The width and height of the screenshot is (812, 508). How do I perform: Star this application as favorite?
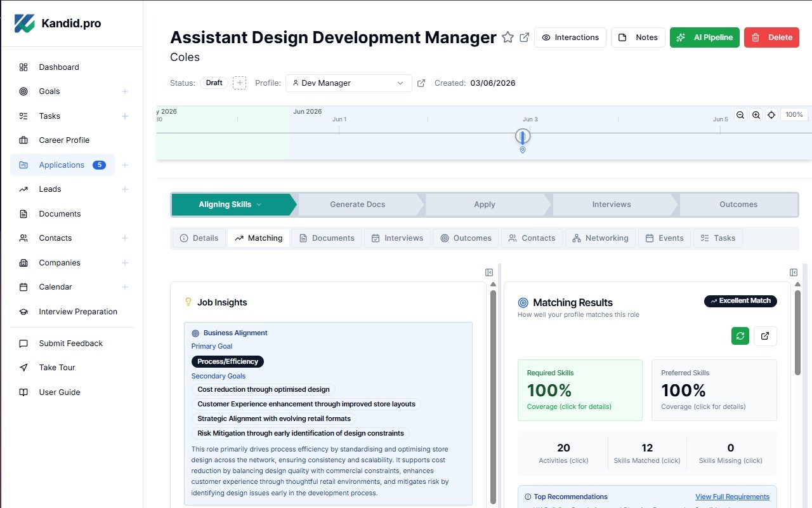coord(507,37)
